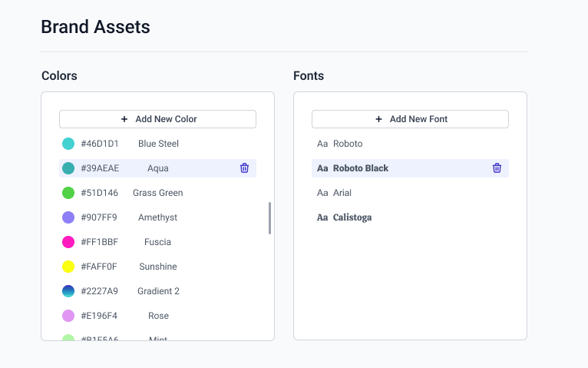Select the Grass Green color swatch
This screenshot has width=588, height=368.
click(68, 193)
